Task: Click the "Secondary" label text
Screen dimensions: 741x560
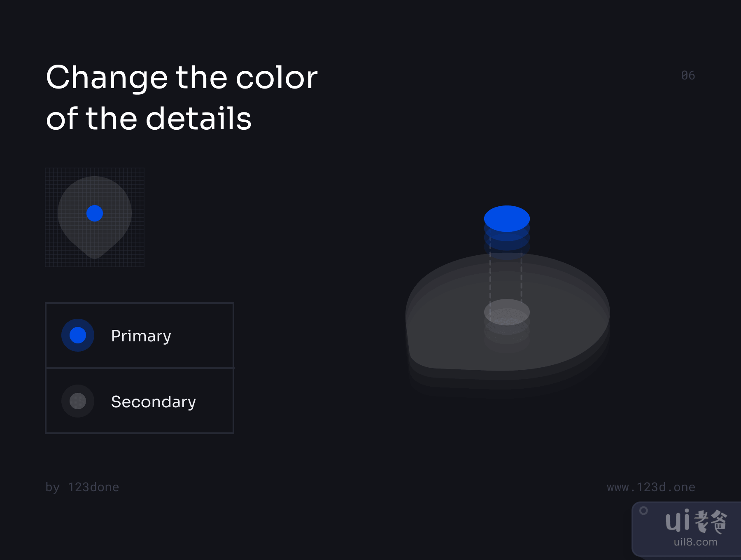Action: 153,402
